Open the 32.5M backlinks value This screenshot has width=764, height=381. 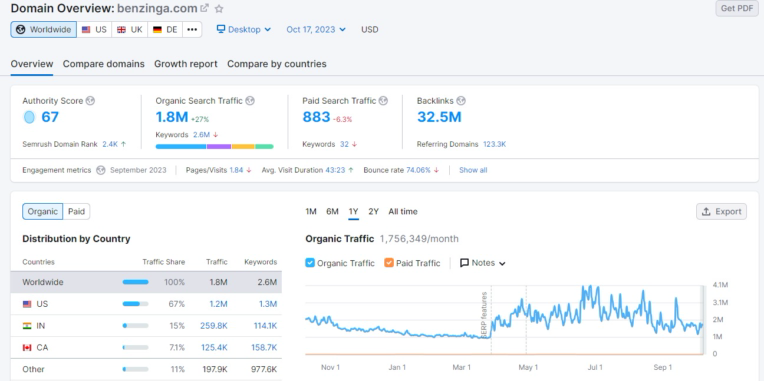coord(439,117)
